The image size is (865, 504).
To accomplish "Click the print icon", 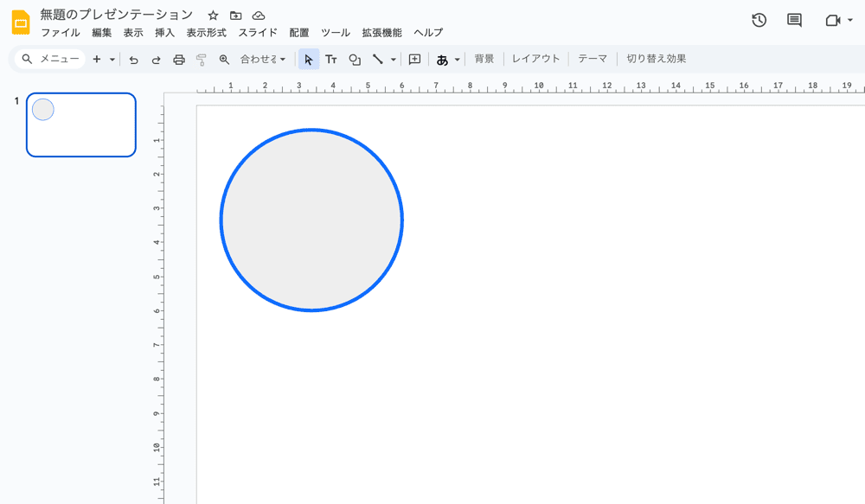I will 179,60.
